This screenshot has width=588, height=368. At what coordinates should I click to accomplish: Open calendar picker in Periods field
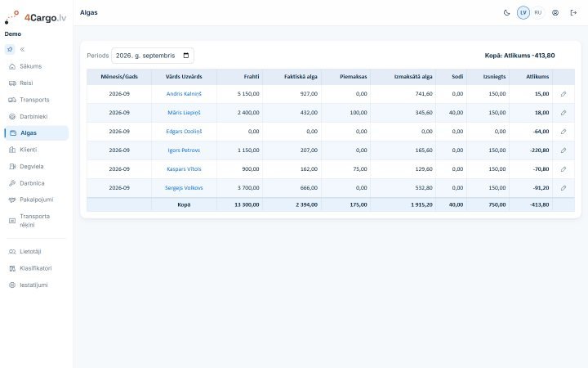click(186, 56)
